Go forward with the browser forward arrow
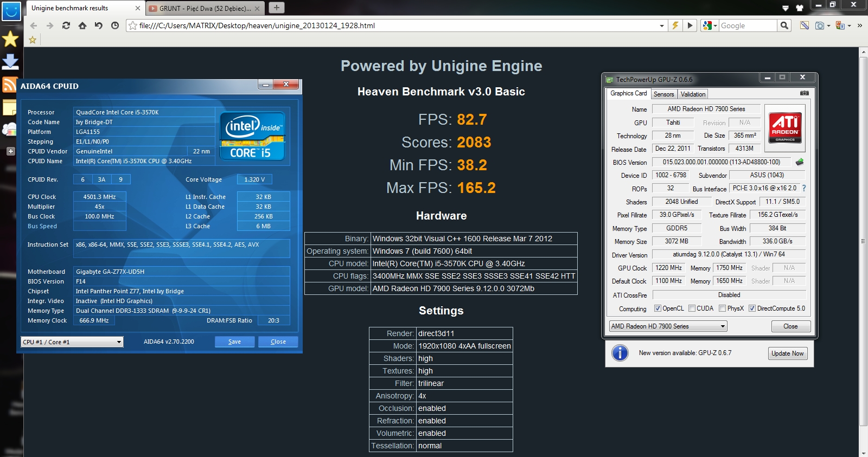The width and height of the screenshot is (868, 457). [50, 25]
